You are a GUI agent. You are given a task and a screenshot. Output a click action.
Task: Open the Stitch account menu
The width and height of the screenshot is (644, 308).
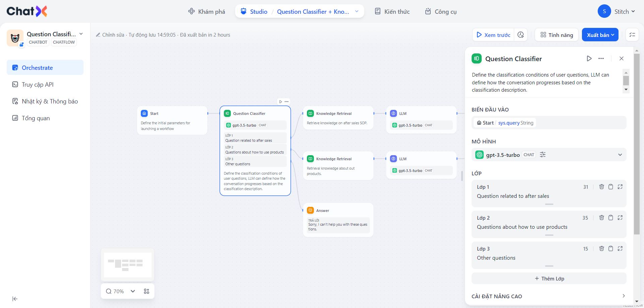[x=616, y=11]
